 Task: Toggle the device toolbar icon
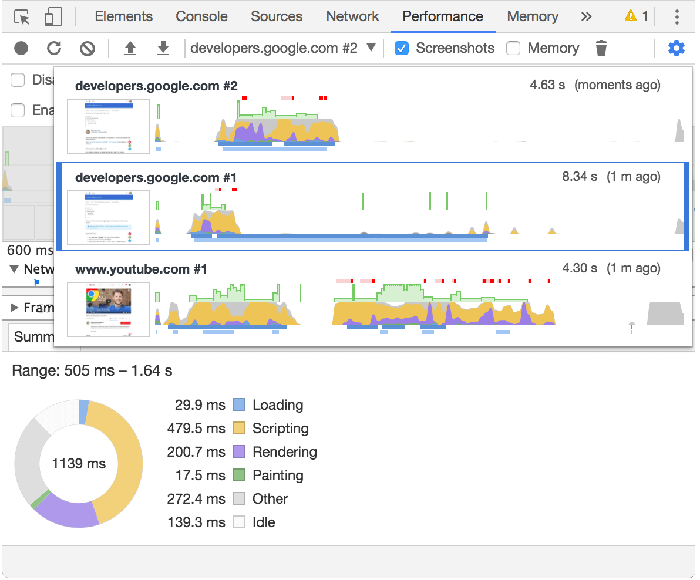pyautogui.click(x=53, y=16)
